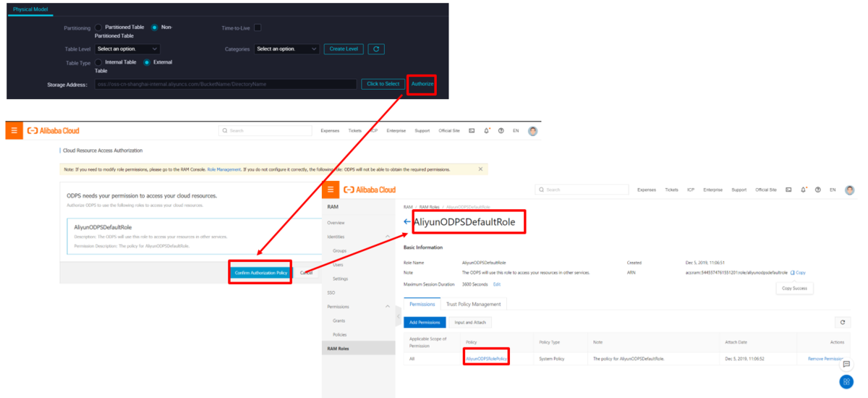The height and width of the screenshot is (398, 868).
Task: Open Overview in the RAM sidebar
Action: (336, 223)
